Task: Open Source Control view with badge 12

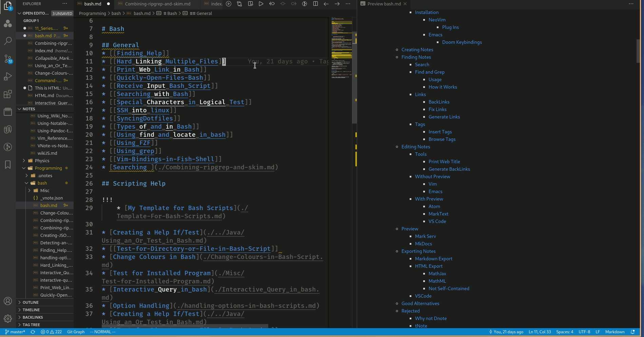Action: (8, 59)
